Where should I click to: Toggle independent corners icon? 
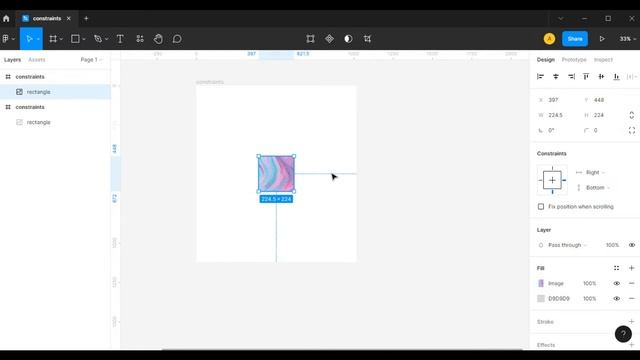[x=632, y=130]
